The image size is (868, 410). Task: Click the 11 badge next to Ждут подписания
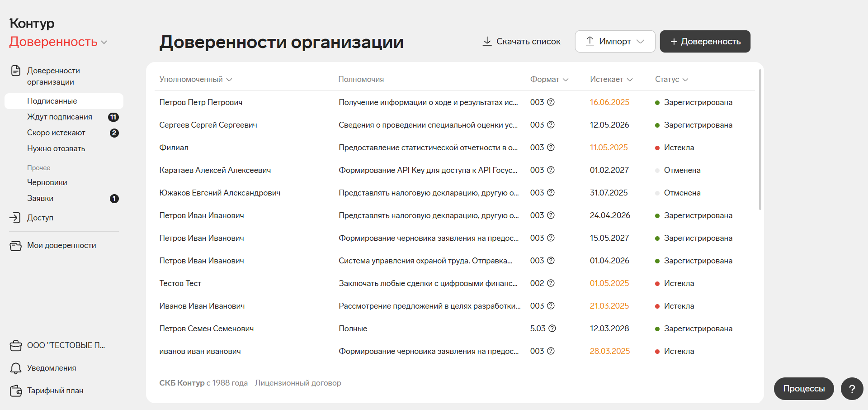click(x=113, y=117)
